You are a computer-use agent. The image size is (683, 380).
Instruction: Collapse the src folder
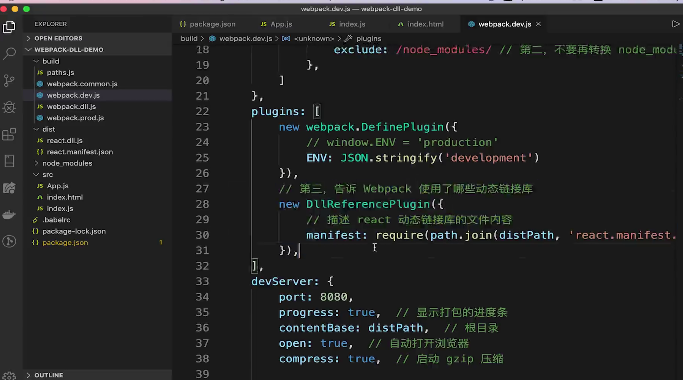(x=47, y=174)
